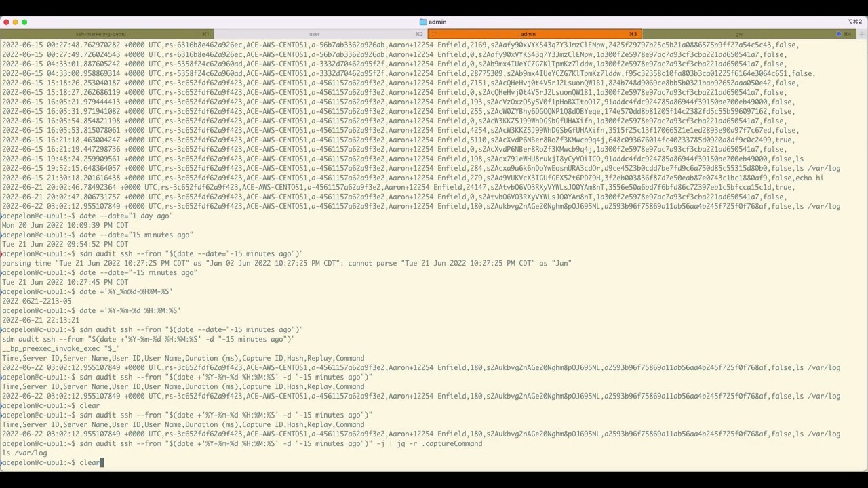This screenshot has width=868, height=488.
Task: Select the orange admin tab
Action: [x=534, y=34]
